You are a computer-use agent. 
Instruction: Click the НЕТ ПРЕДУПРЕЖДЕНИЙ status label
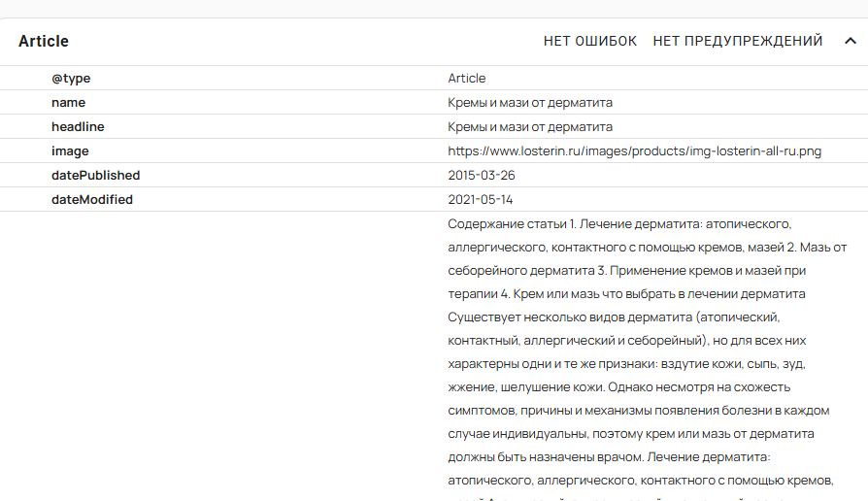pyautogui.click(x=737, y=41)
